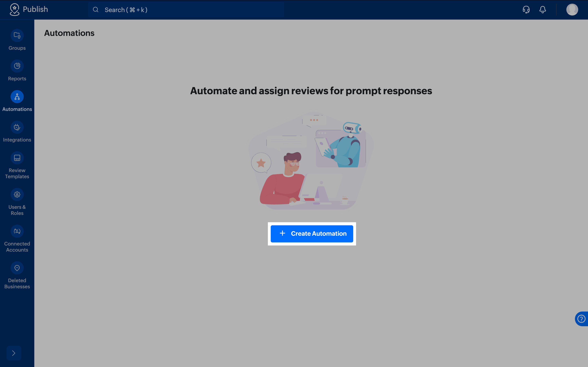Click the plus icon on Create Automation

point(282,233)
